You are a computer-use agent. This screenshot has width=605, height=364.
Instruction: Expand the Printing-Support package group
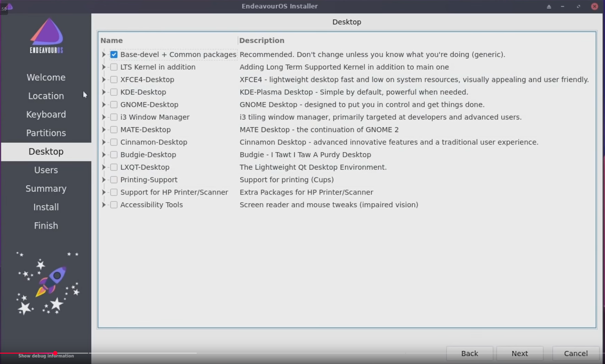tap(104, 179)
